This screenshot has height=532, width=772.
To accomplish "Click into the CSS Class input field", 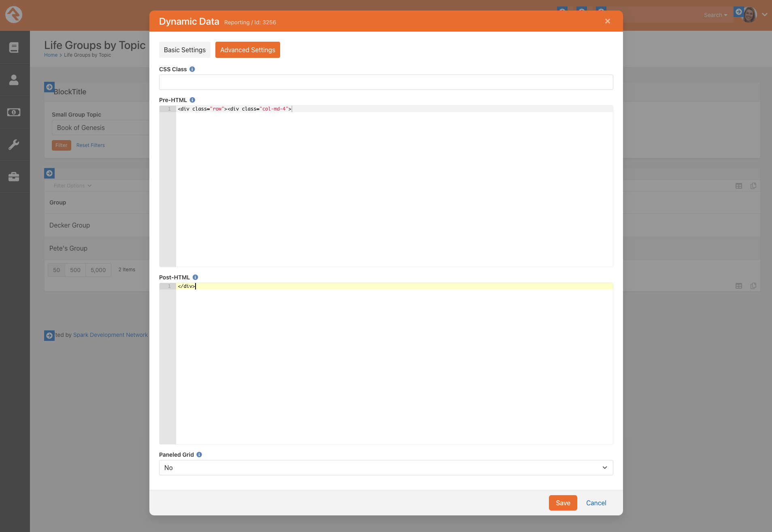I will pyautogui.click(x=386, y=82).
